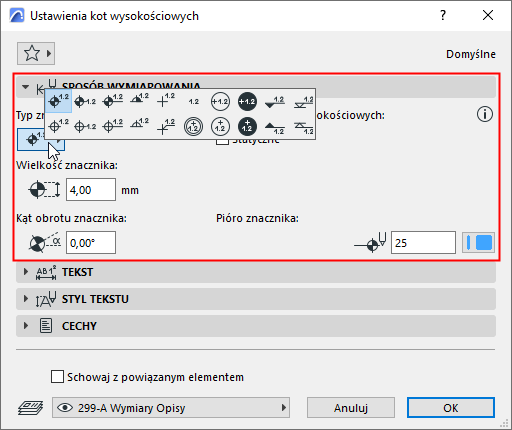The width and height of the screenshot is (512, 430).
Task: Select hollow crosshair marker with underlined text
Action: (112, 126)
